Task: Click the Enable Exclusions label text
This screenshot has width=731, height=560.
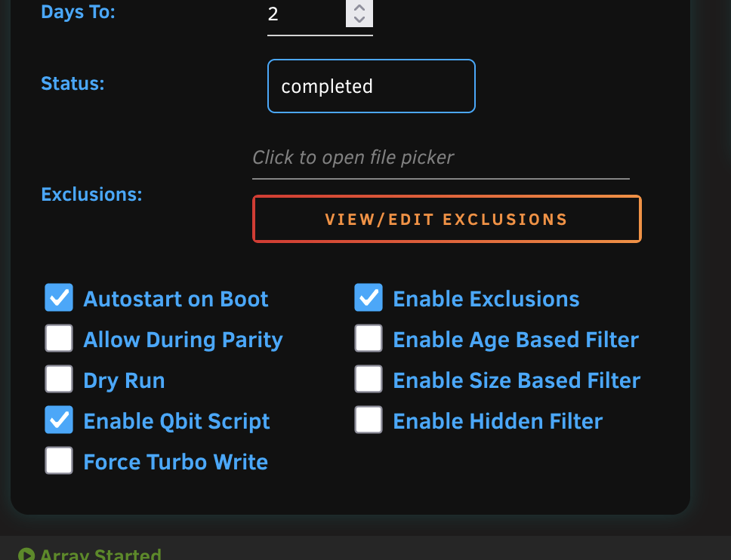Action: 486,299
